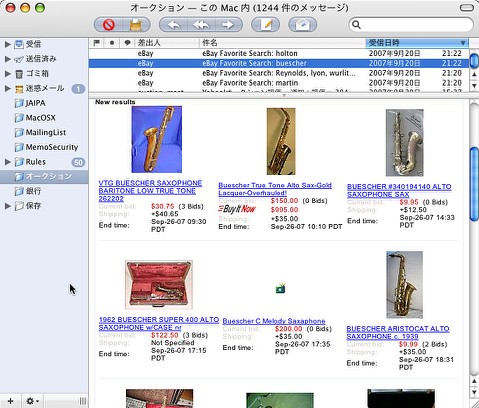Open Buescher C Melody Saxophone link
479x408 pixels.
pos(274,321)
